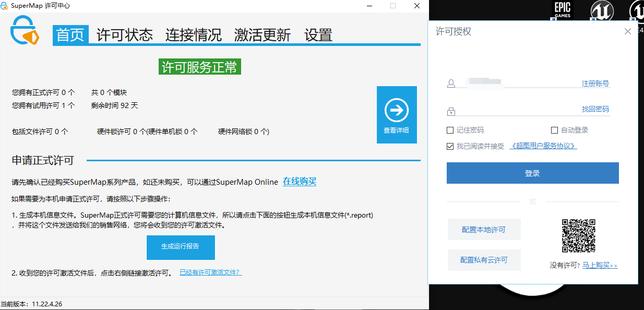This screenshot has width=644, height=310.
Task: Open the 设置 tab
Action: point(318,35)
